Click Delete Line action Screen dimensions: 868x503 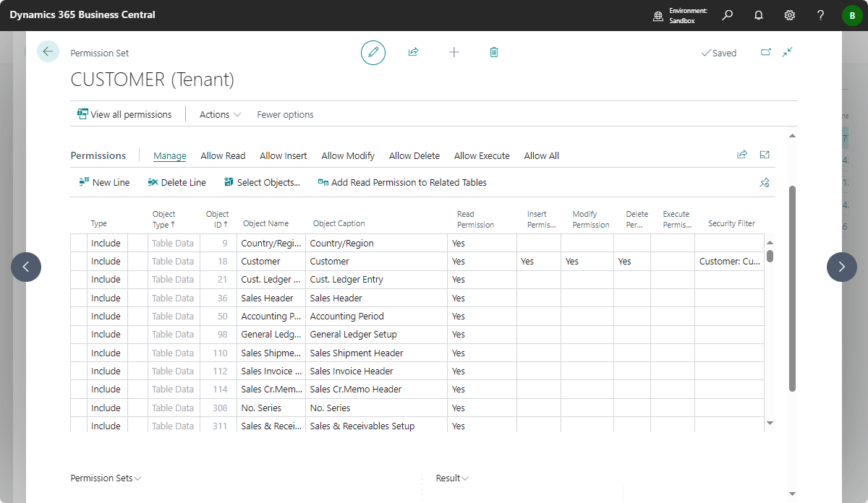click(176, 182)
